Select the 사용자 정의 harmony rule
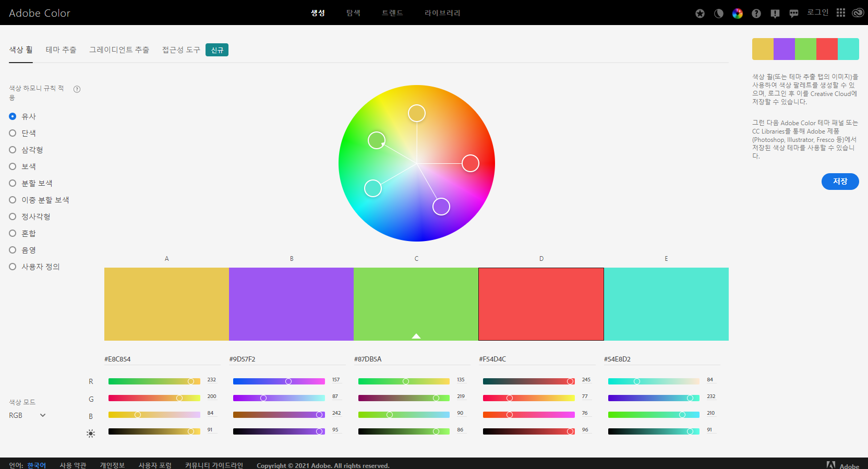 tap(34, 267)
